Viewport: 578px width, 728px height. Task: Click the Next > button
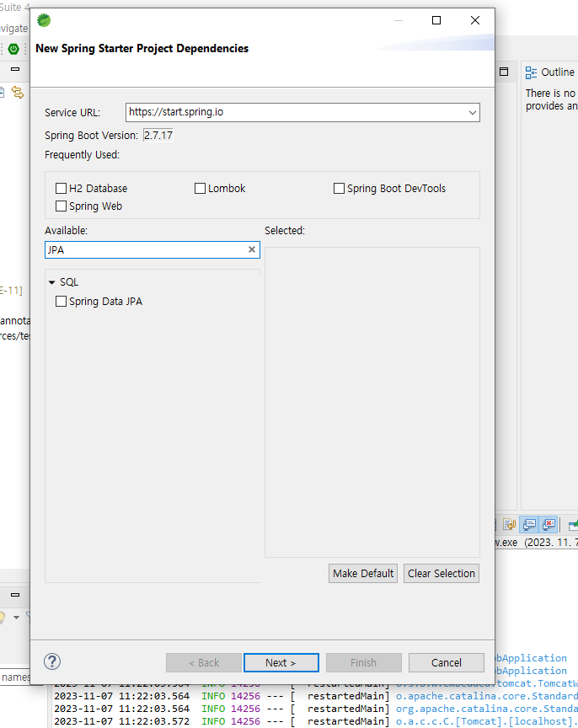[281, 662]
